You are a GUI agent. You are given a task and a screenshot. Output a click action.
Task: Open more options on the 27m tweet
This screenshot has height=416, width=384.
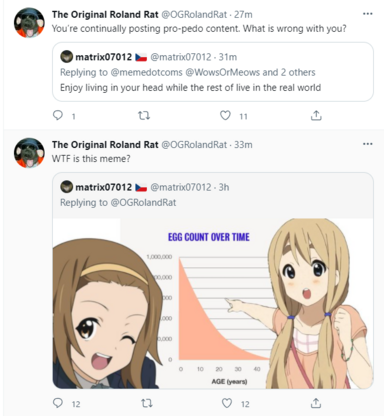pyautogui.click(x=367, y=14)
